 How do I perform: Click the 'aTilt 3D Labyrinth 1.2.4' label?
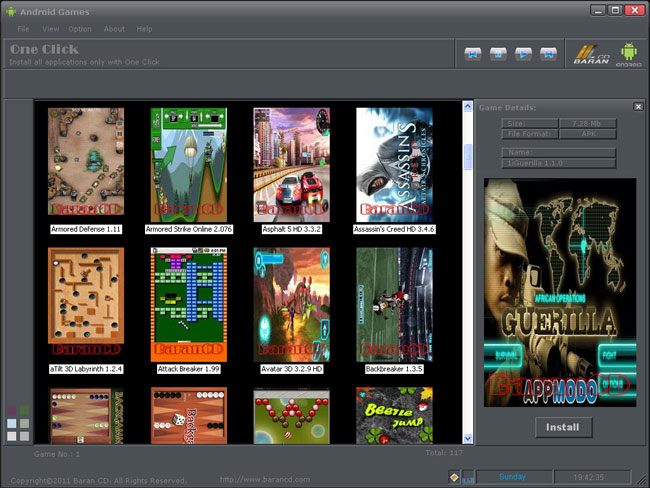pos(86,369)
